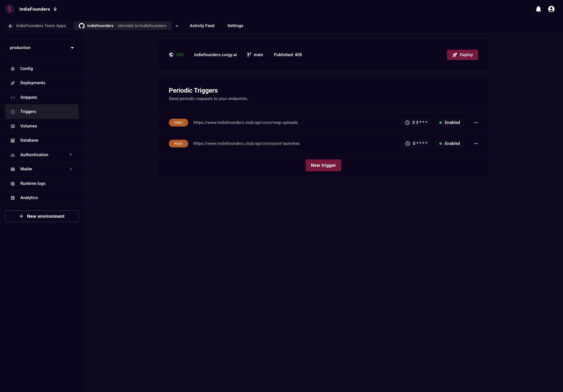Open the Mailer sidebar item

42,169
